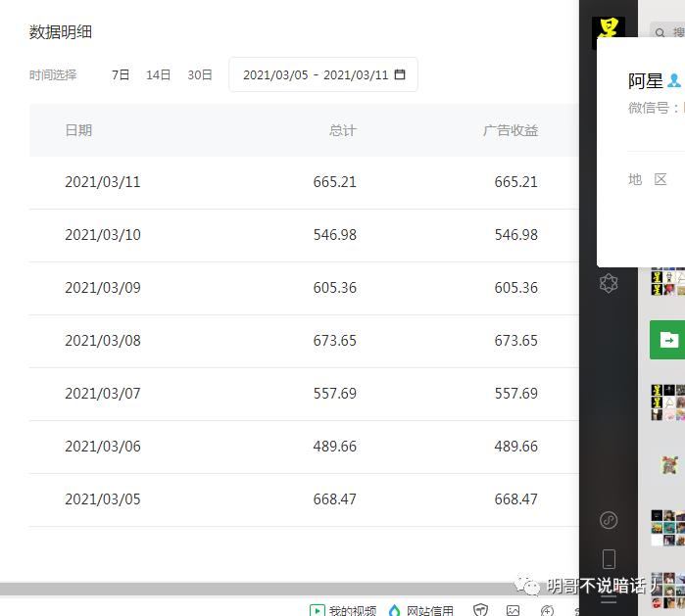Select the 14日 time range option
Viewport: 685px width, 616px height.
pos(159,74)
